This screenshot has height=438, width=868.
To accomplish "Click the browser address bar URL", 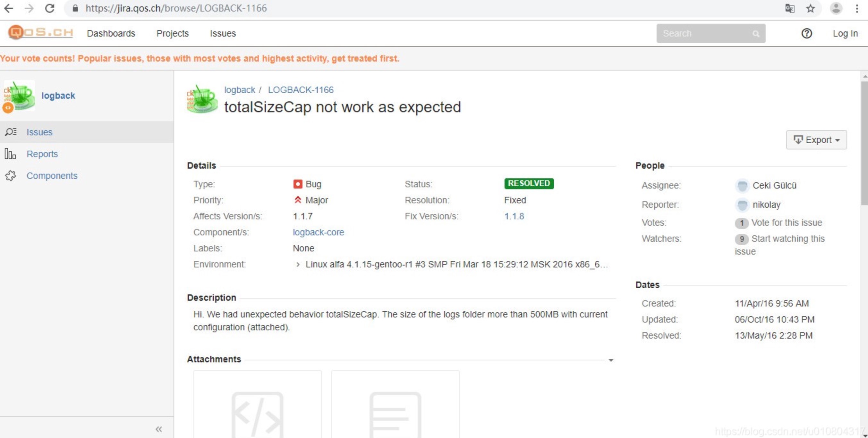I will click(176, 8).
